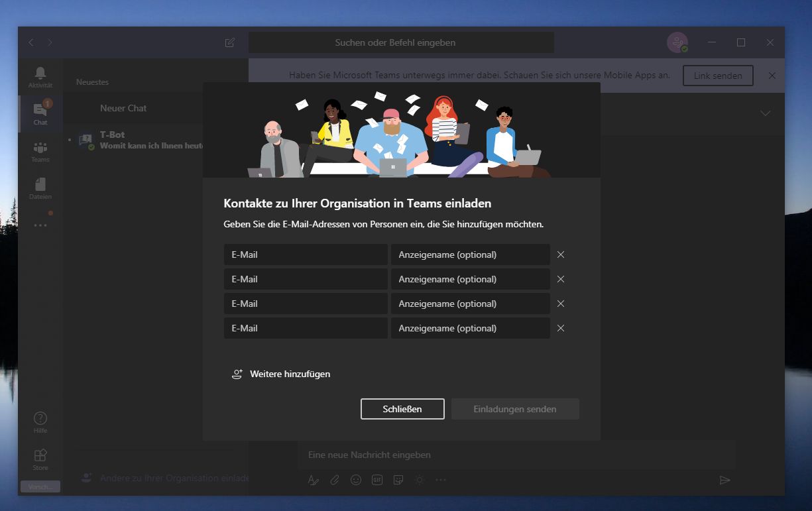The height and width of the screenshot is (511, 812).
Task: Open the user profile avatar
Action: pos(677,42)
